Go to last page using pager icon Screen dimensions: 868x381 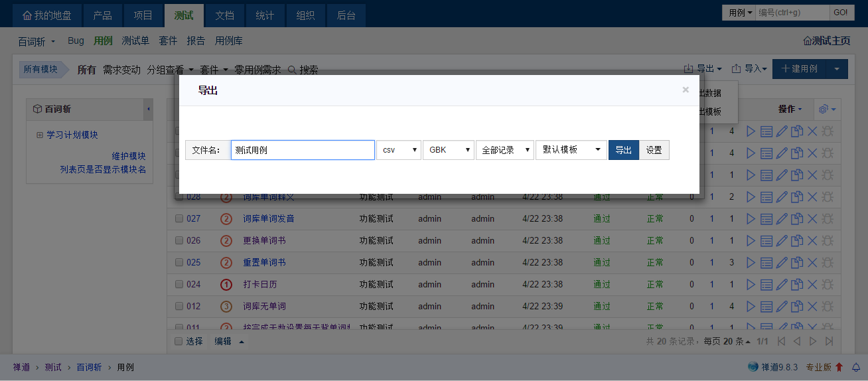click(829, 341)
